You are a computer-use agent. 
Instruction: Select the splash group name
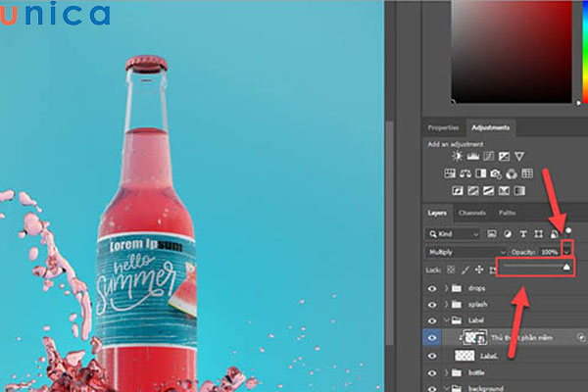pos(478,305)
